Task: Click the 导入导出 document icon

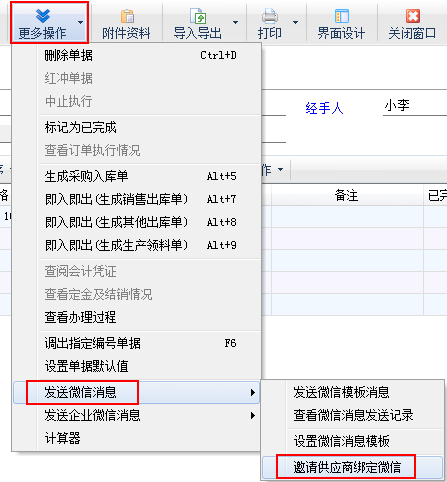Action: [198, 16]
